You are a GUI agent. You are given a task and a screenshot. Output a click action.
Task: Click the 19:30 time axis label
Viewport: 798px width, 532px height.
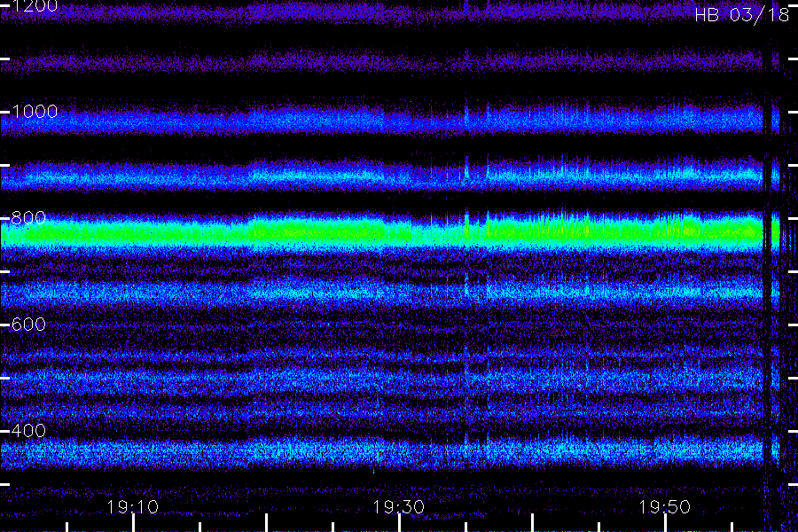398,507
